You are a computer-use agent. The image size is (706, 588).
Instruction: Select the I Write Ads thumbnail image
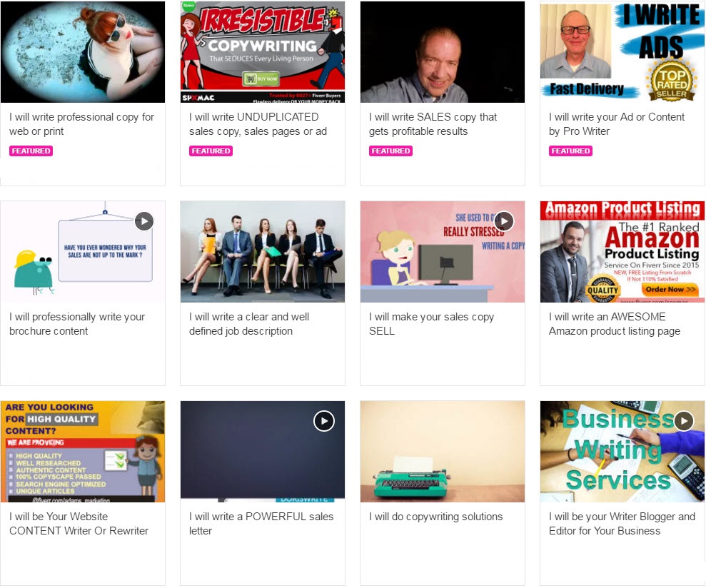(622, 52)
